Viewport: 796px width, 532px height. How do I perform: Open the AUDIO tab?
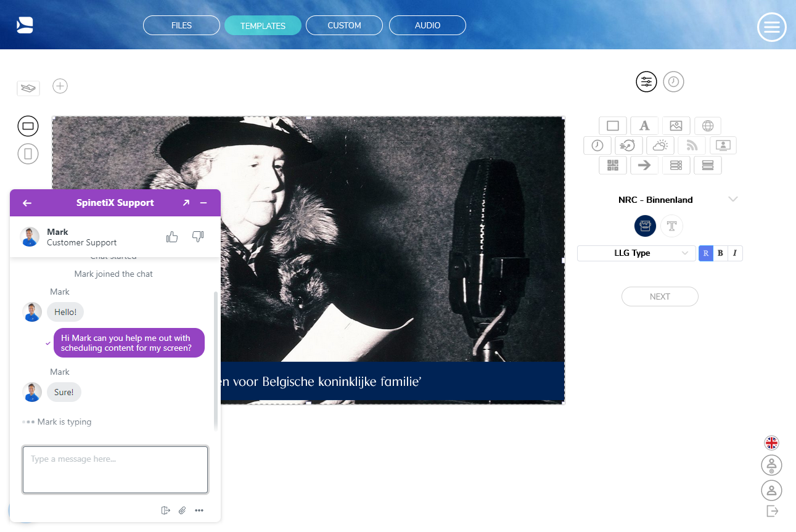point(427,25)
